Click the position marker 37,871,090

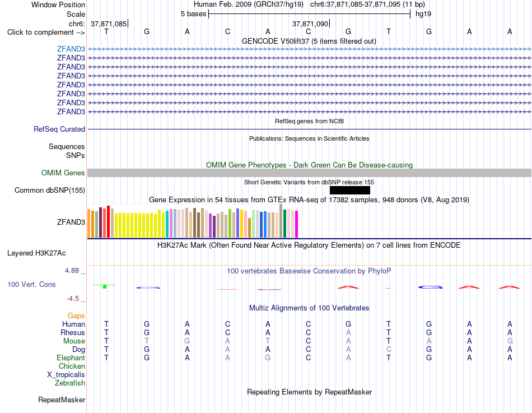pyautogui.click(x=310, y=24)
